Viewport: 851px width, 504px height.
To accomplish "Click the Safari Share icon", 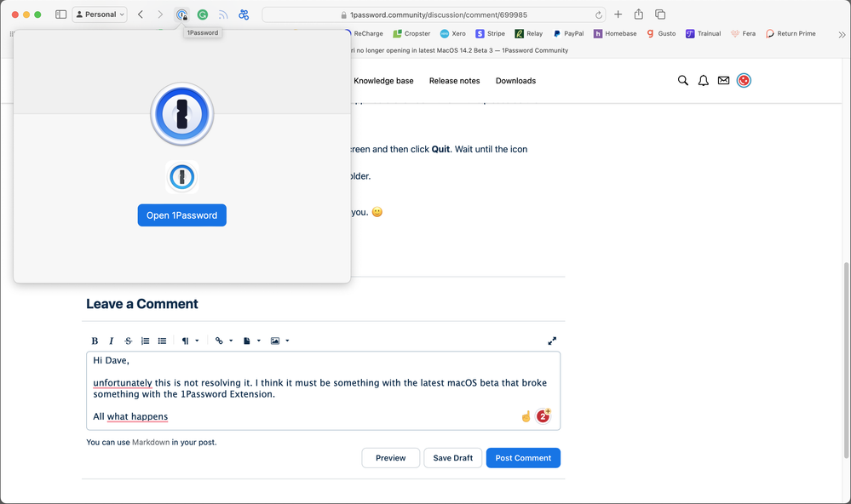I will 638,14.
